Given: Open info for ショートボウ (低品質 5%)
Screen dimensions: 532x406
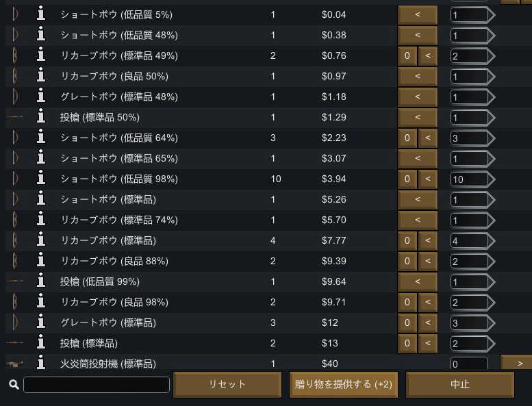Looking at the screenshot, I should point(41,14).
